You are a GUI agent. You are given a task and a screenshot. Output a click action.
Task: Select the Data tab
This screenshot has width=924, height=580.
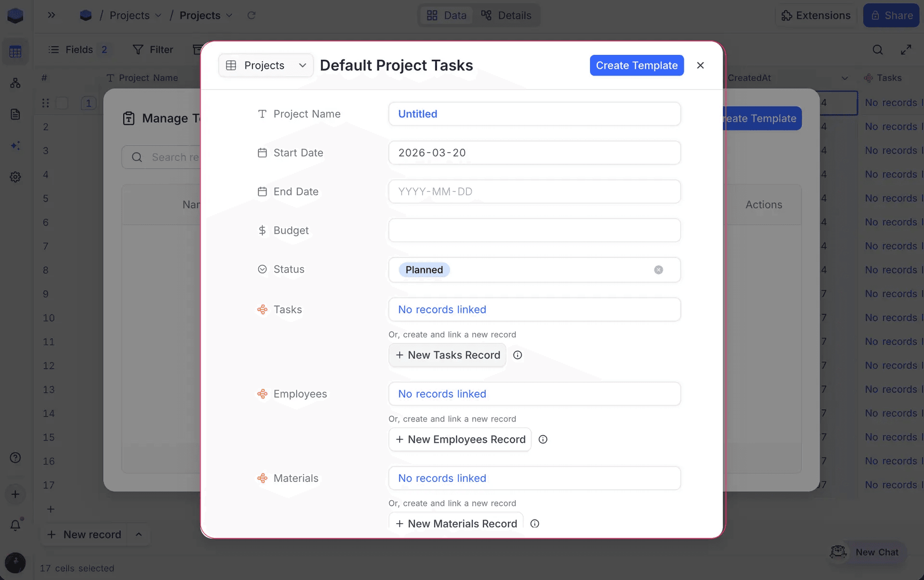click(446, 15)
